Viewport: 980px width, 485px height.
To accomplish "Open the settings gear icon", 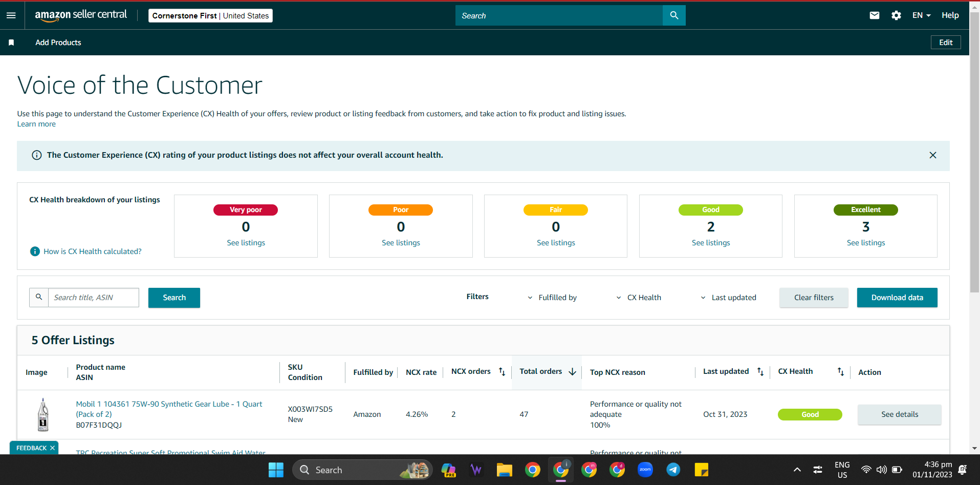I will 896,15.
